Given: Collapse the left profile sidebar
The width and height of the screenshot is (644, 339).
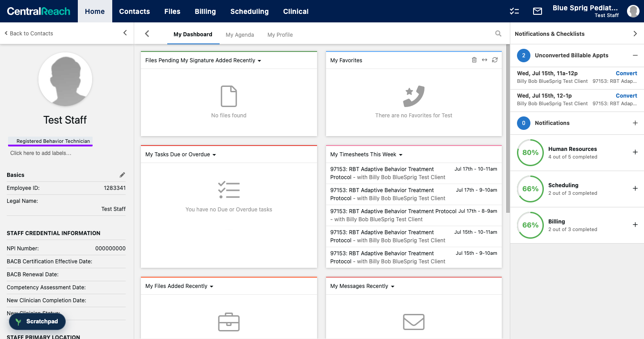Looking at the screenshot, I should [x=125, y=33].
